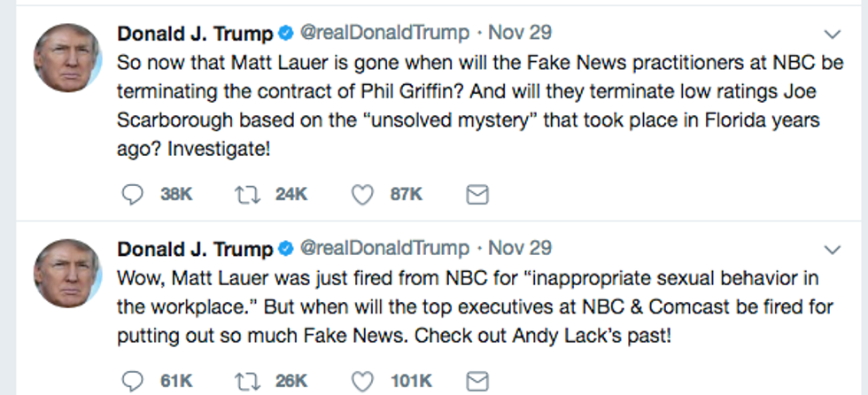The image size is (868, 395).
Task: Click the @realDonaldTrump handle on the second tweet
Action: [x=384, y=248]
